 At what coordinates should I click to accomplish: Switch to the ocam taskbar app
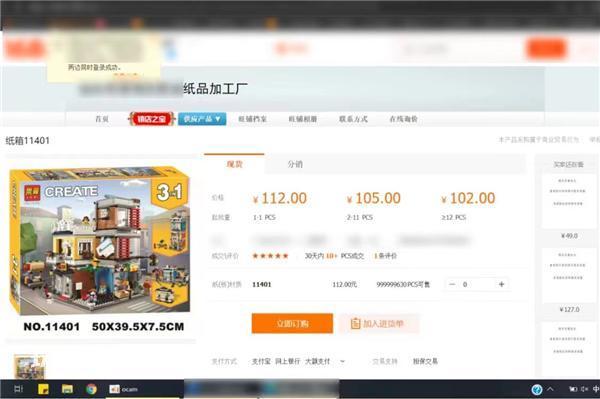pyautogui.click(x=124, y=389)
